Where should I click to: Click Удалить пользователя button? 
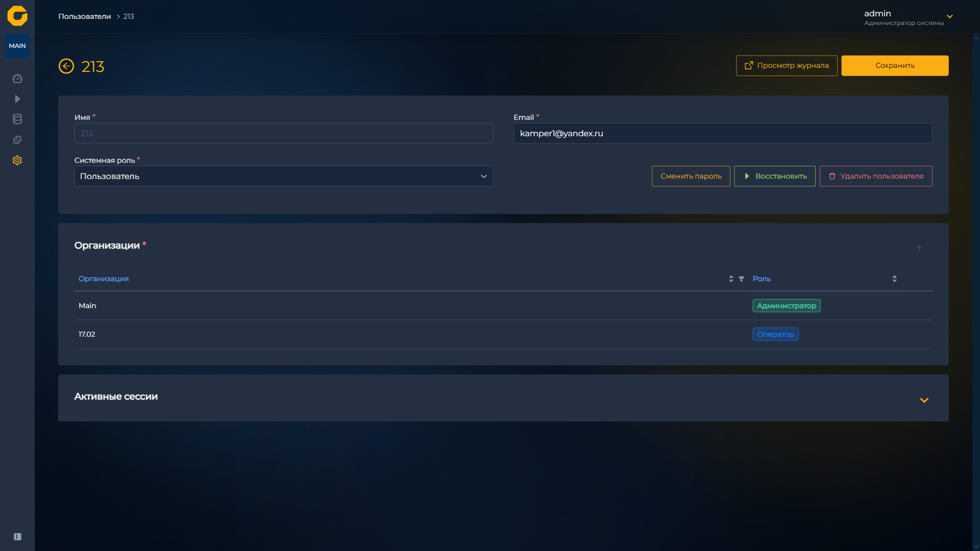click(x=876, y=176)
